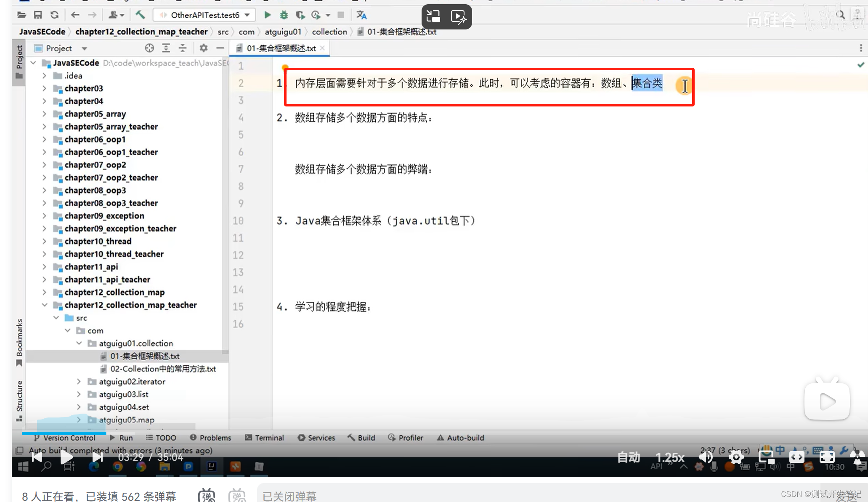Open the 自动 video quality menu
Viewport: 868px width, 502px height.
click(x=629, y=457)
